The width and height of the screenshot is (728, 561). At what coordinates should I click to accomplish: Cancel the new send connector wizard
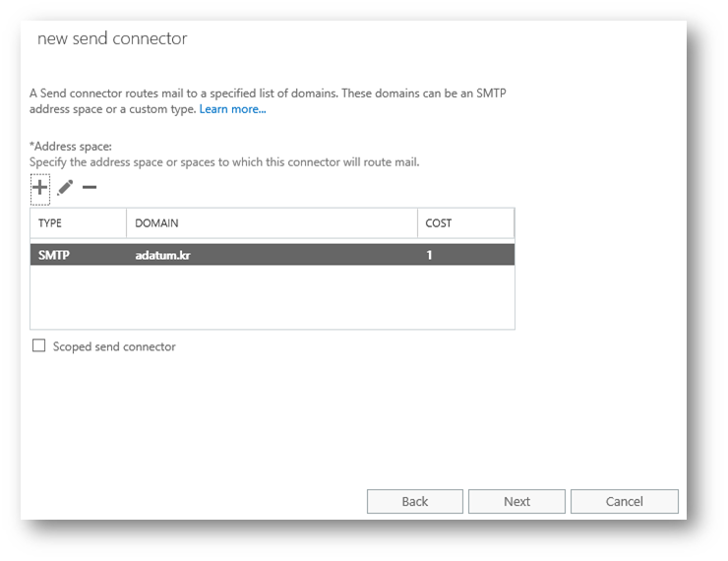coord(625,502)
